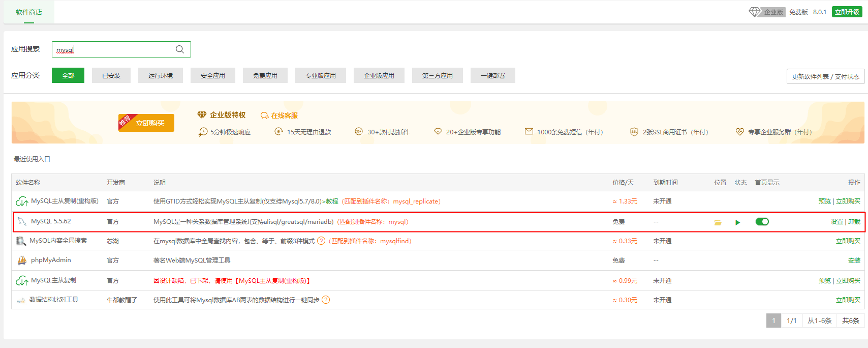Filter by 安全应用 category

213,75
